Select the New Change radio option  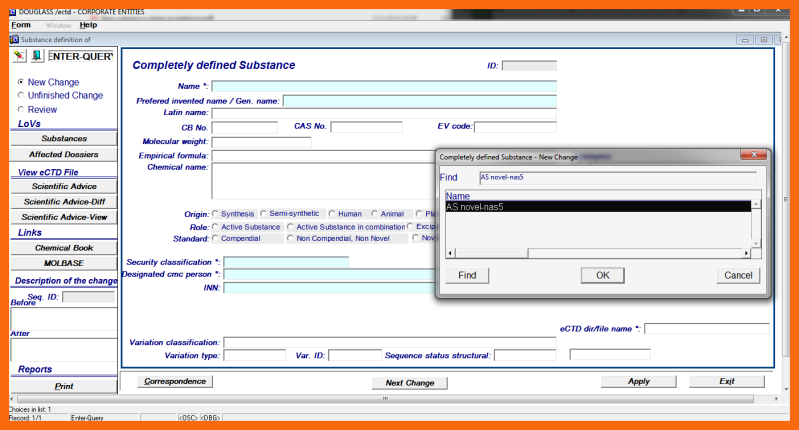pyautogui.click(x=21, y=82)
